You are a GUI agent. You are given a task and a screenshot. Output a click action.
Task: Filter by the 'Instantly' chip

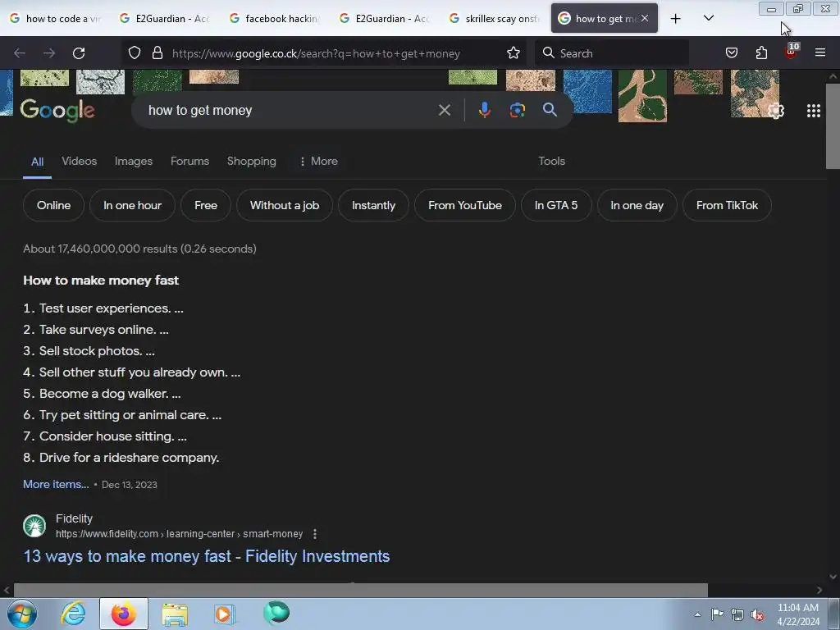[x=373, y=205]
